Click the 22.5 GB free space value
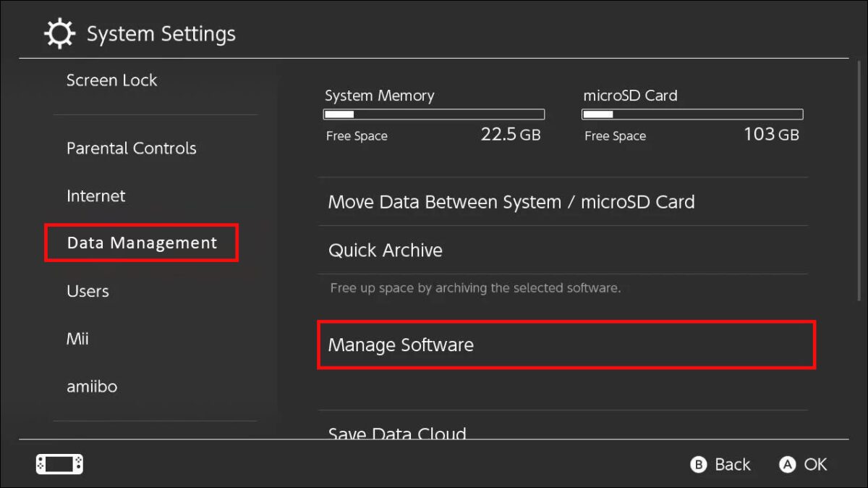 coord(510,135)
